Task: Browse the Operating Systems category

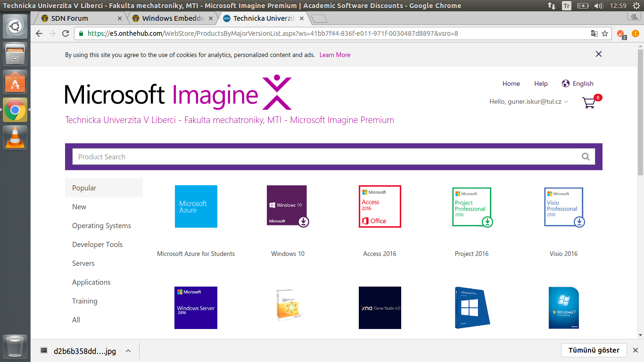Action: pyautogui.click(x=101, y=225)
